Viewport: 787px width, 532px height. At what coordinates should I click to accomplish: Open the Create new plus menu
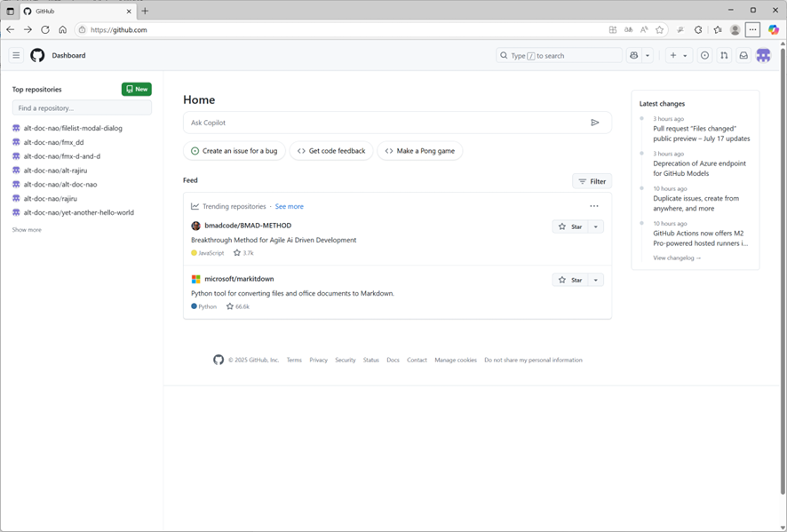click(x=680, y=55)
